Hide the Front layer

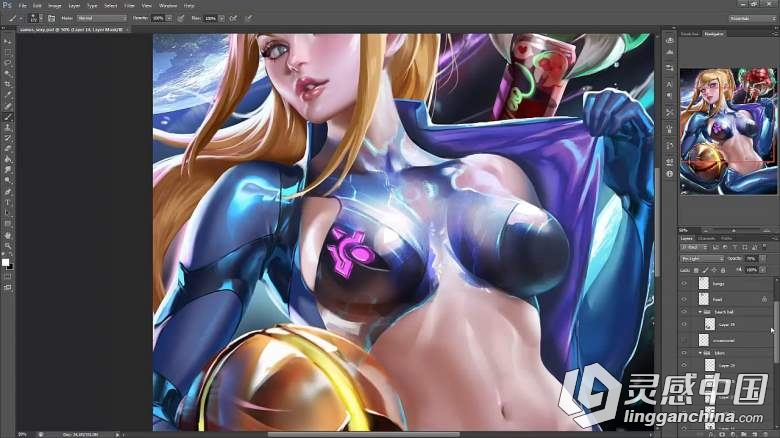(684, 299)
